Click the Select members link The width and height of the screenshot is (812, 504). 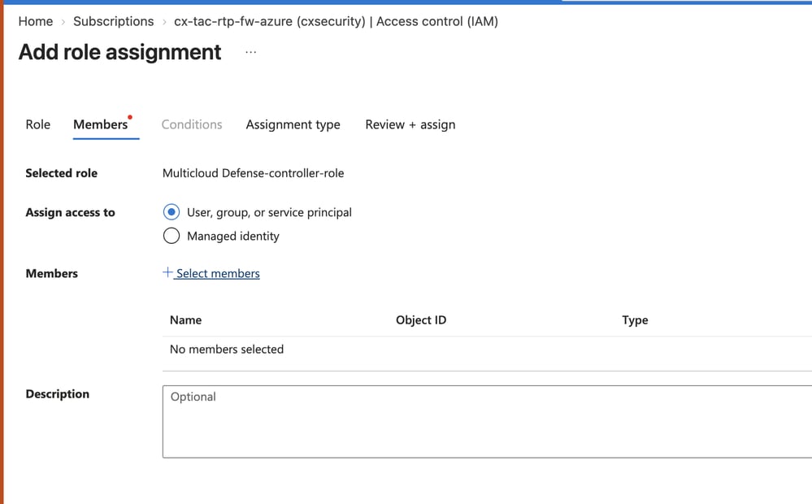click(218, 273)
